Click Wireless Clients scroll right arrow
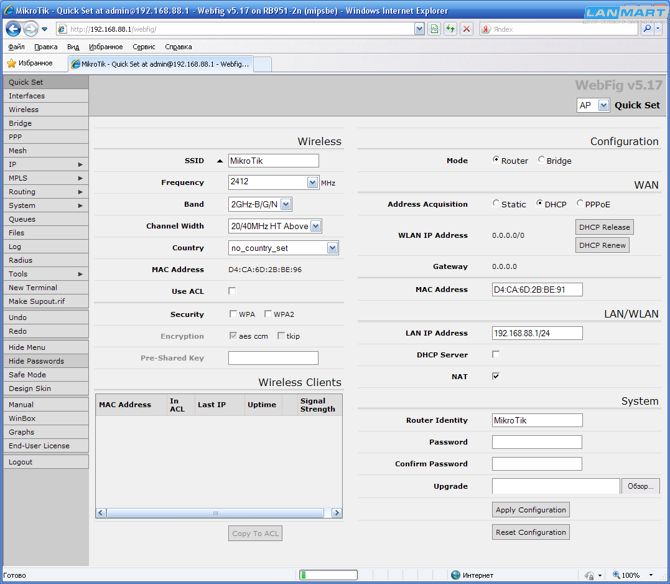 click(x=337, y=513)
